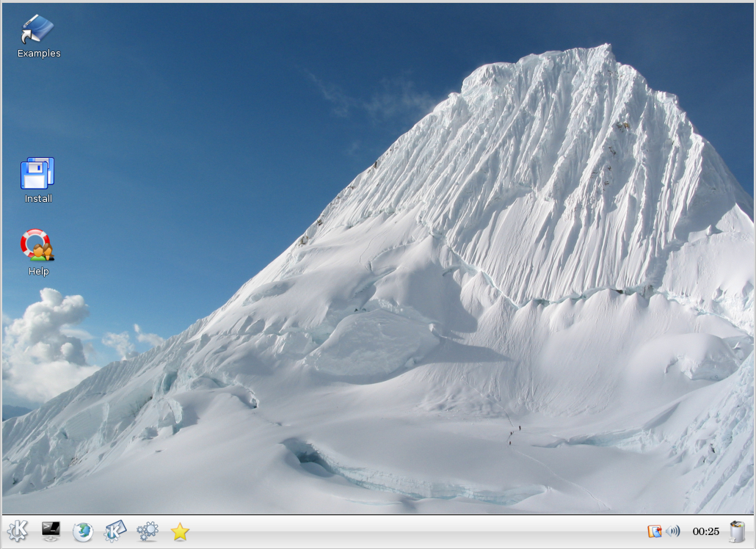Click the empty middle area of the panel
The height and width of the screenshot is (549, 756).
411,531
